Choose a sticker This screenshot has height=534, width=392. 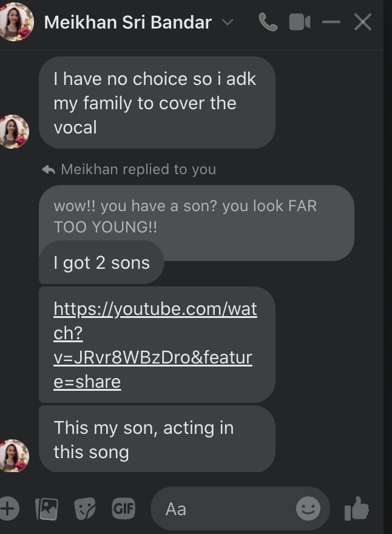point(85,509)
